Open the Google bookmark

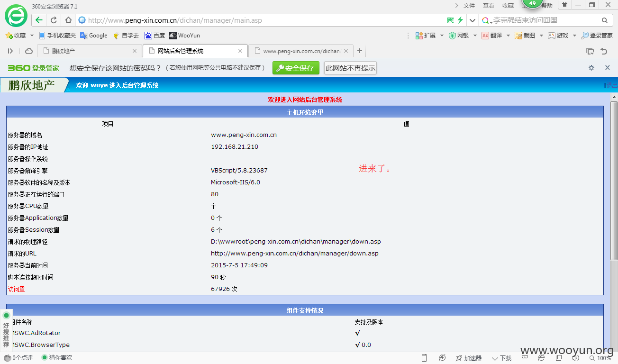pos(94,36)
